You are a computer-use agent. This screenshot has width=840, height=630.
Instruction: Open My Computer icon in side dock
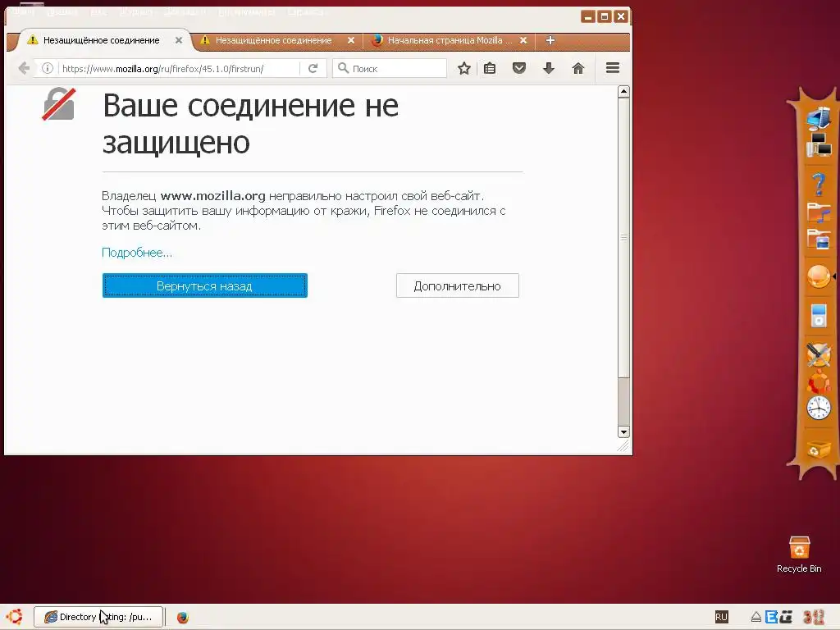click(x=818, y=118)
